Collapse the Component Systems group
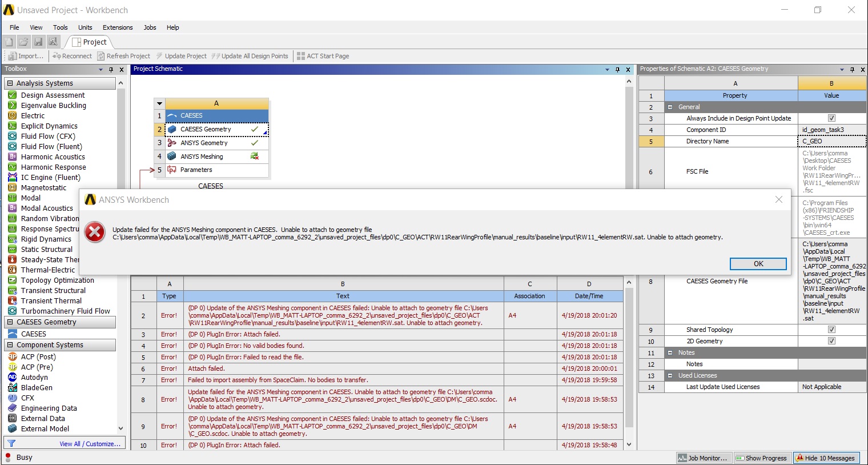The height and width of the screenshot is (465, 868). (10, 345)
